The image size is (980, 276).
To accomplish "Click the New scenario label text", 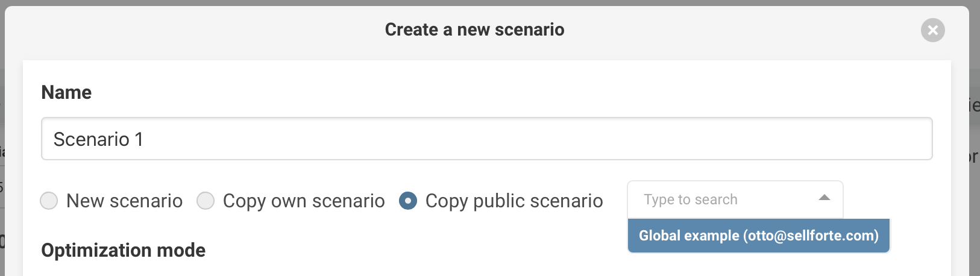I will pos(124,201).
